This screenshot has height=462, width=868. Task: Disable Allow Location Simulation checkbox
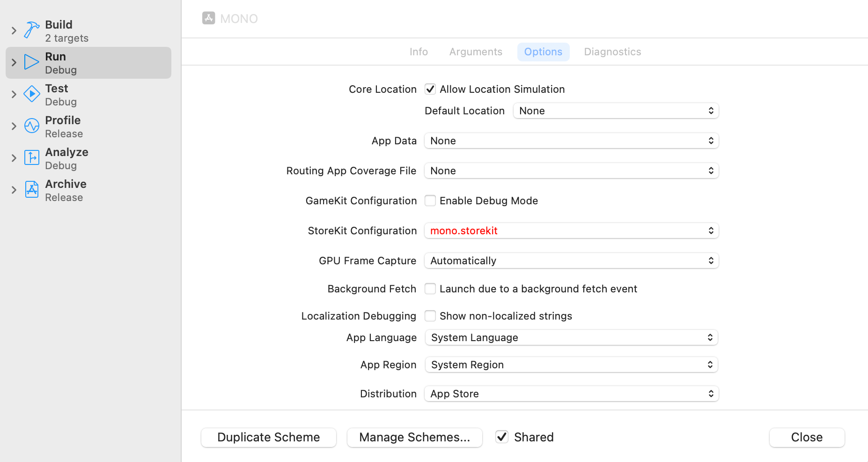(430, 89)
